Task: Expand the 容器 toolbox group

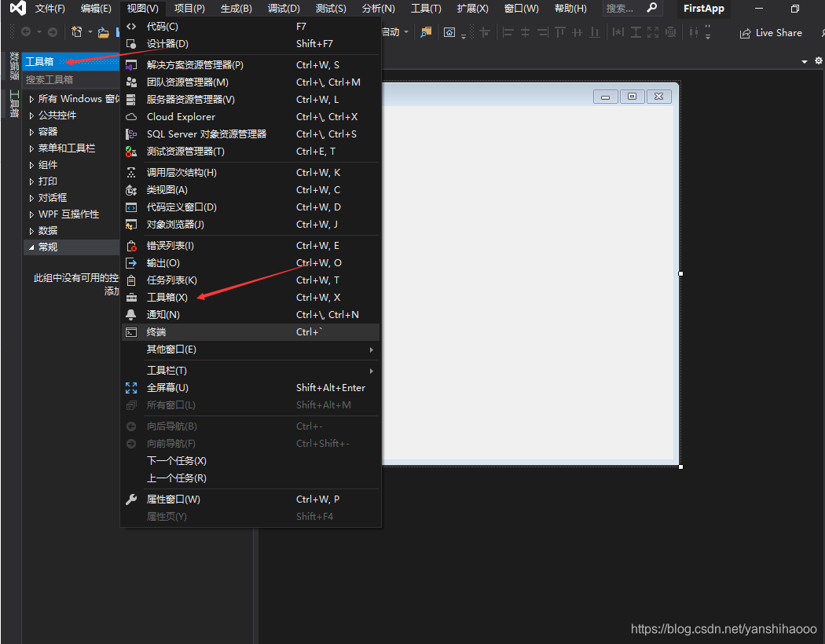Action: click(31, 132)
